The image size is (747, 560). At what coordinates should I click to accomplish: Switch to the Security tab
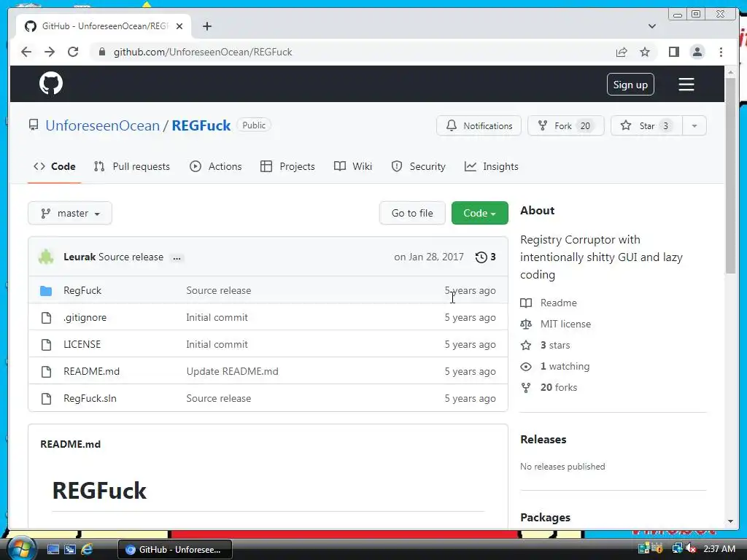(418, 167)
